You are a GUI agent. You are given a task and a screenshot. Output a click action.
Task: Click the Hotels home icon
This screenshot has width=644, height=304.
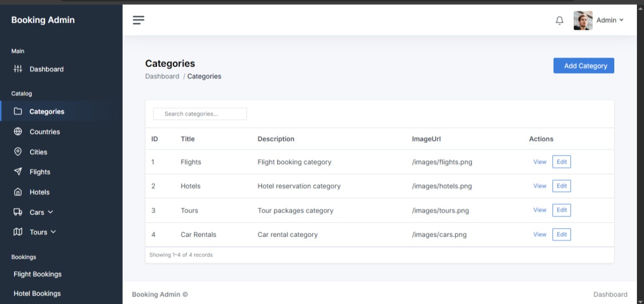click(x=18, y=192)
